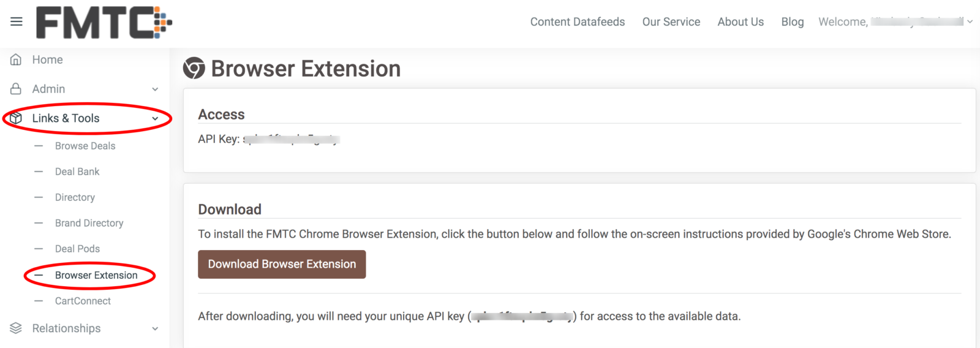The height and width of the screenshot is (348, 980).
Task: Open Content Datafeeds menu item
Action: tap(578, 21)
